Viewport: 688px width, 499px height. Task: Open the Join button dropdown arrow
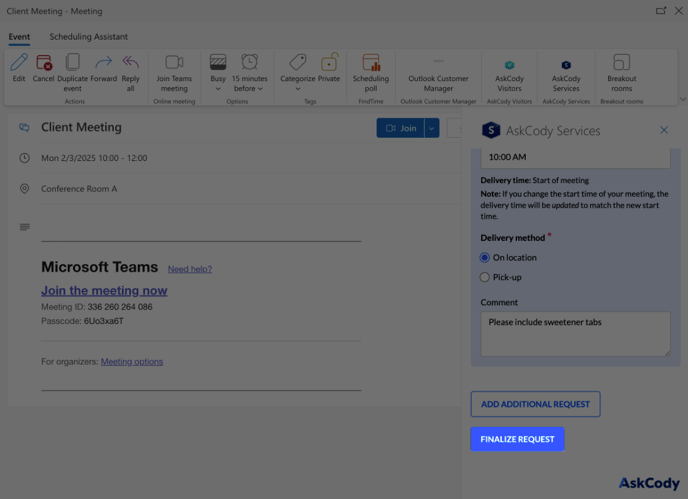coord(432,128)
